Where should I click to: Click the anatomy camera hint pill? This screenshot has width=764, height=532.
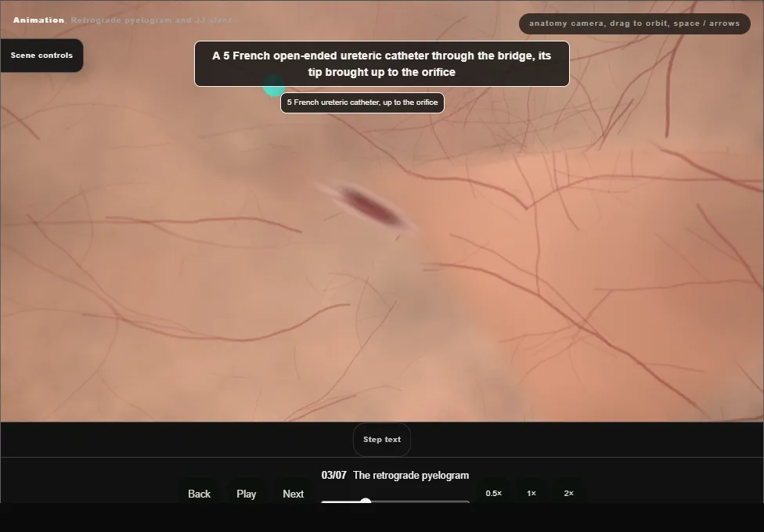click(x=634, y=23)
